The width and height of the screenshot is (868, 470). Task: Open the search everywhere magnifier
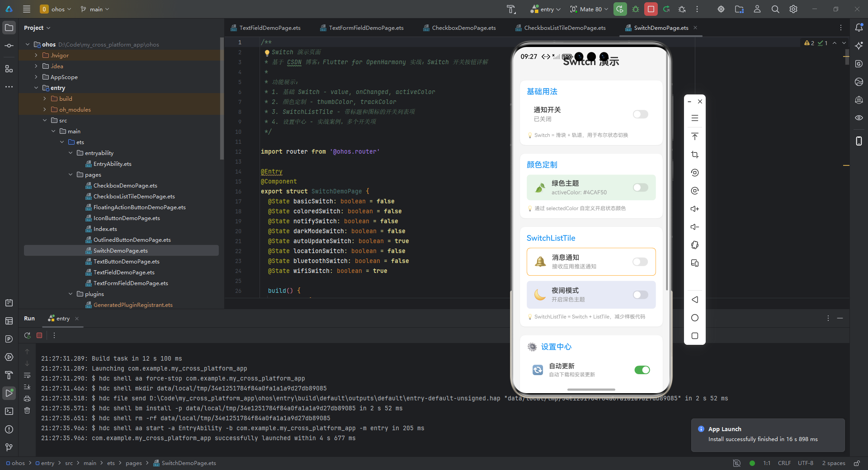click(775, 9)
